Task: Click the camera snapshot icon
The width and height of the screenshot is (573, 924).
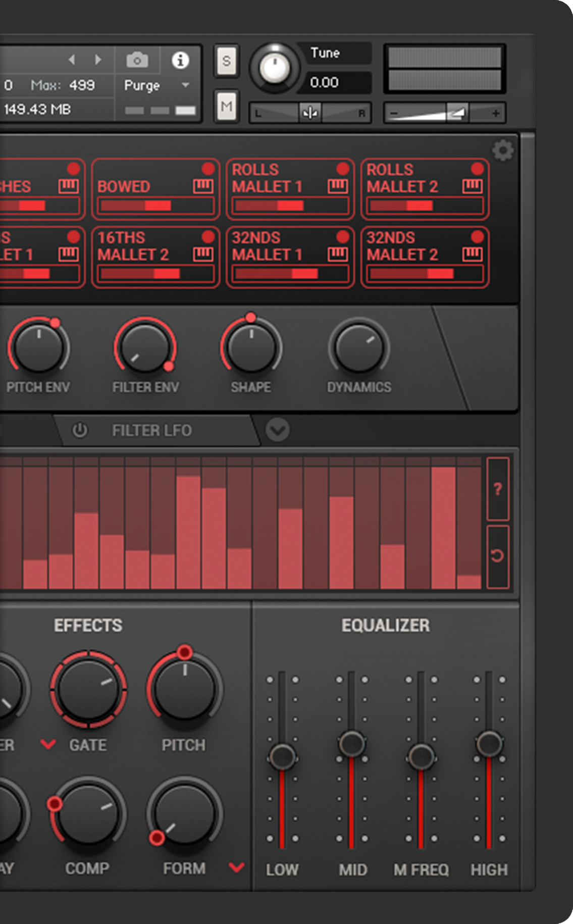Action: (x=137, y=61)
